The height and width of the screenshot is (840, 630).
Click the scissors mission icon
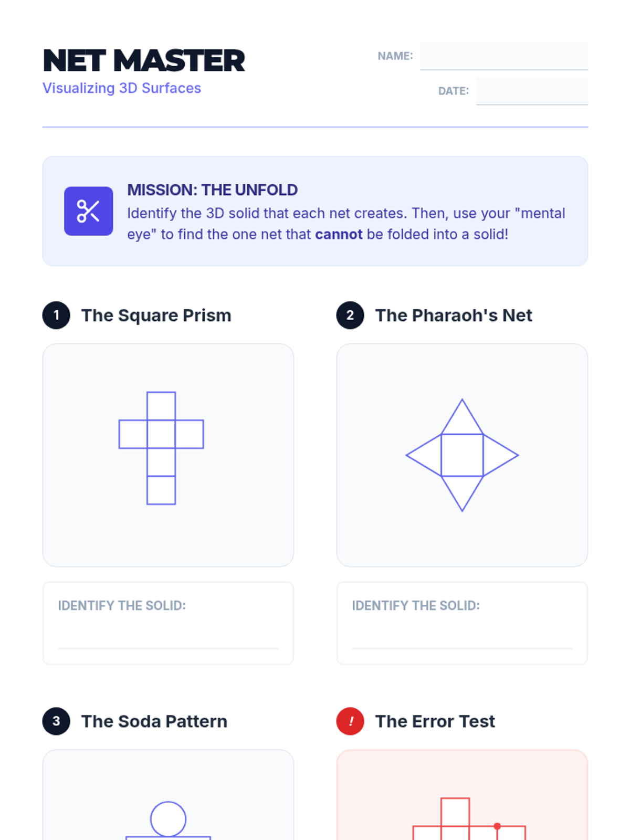pos(88,211)
